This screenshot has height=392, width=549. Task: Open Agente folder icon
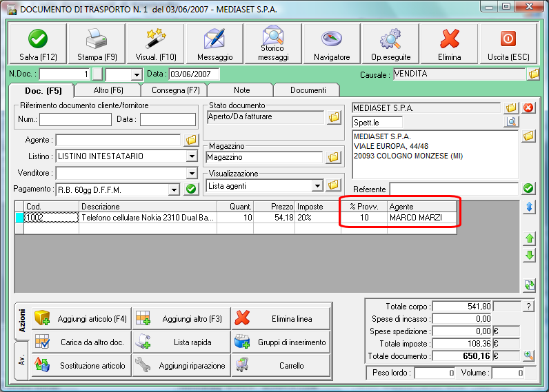191,141
